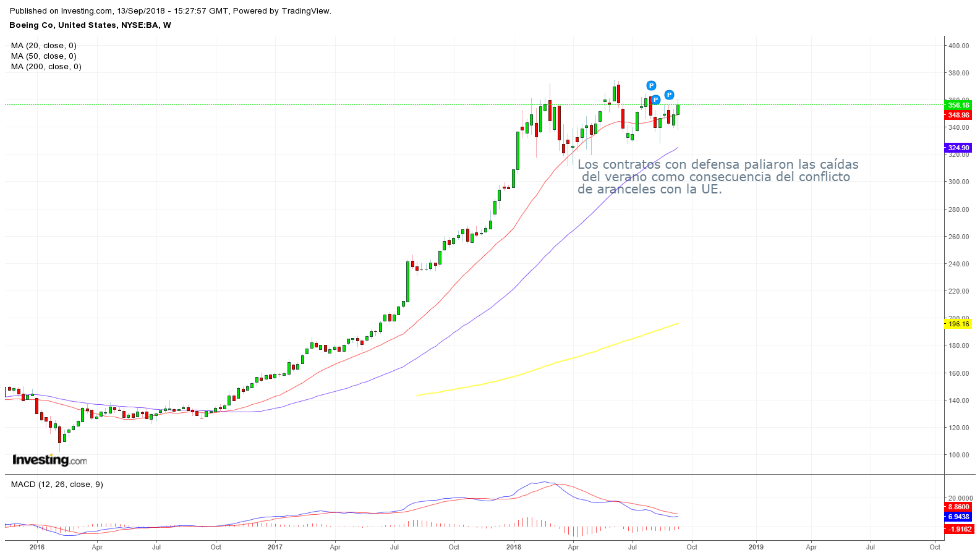The width and height of the screenshot is (980, 555).
Task: Click the blue 6.9438 MACD value tag
Action: coord(958,517)
